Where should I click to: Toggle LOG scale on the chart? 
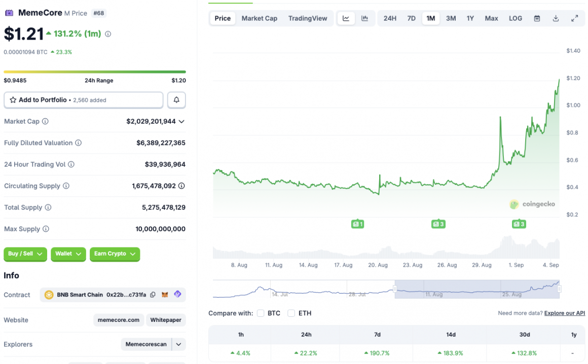click(515, 18)
